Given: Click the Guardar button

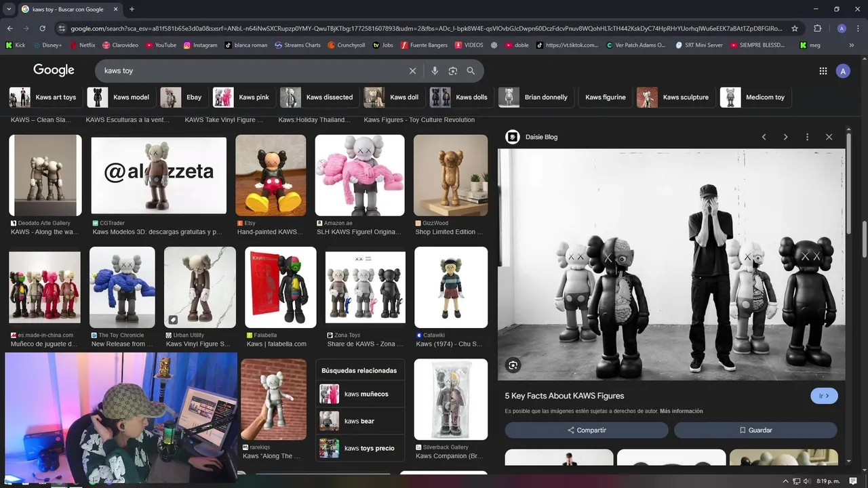Looking at the screenshot, I should pos(755,430).
